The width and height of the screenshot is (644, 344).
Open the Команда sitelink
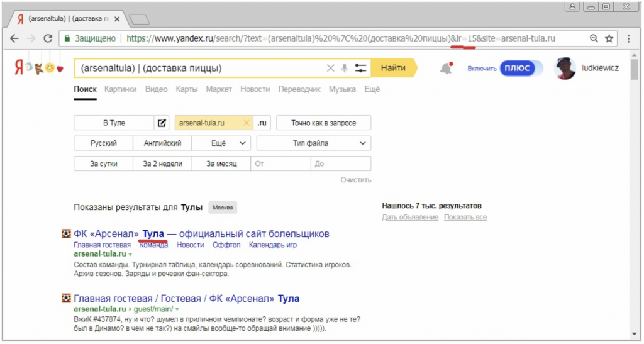coord(153,245)
